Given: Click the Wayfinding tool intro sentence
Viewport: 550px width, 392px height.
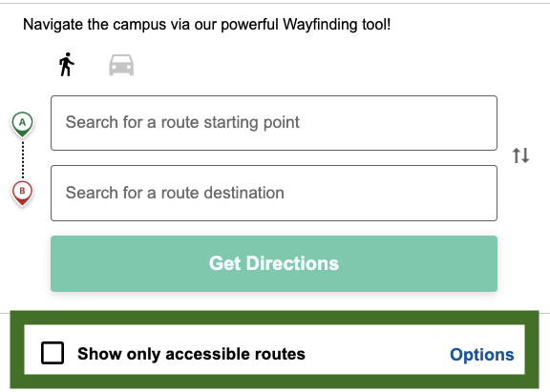Looking at the screenshot, I should tap(206, 25).
